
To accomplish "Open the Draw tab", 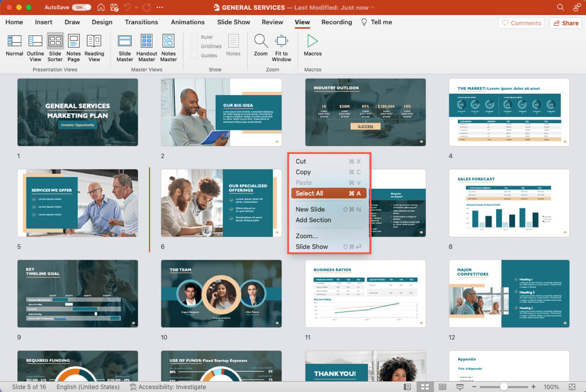I will (72, 22).
